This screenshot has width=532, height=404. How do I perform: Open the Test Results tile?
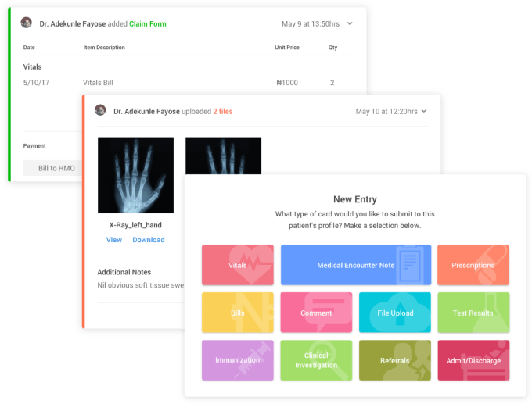pos(473,313)
